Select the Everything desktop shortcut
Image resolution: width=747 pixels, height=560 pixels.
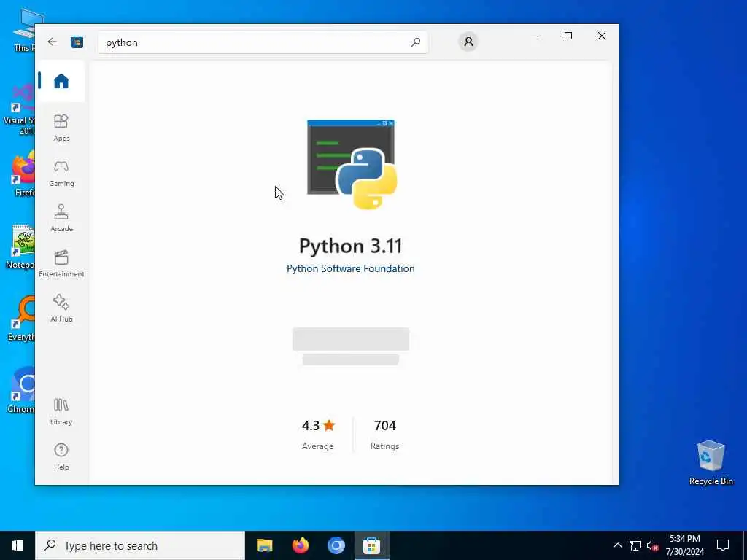(x=20, y=318)
